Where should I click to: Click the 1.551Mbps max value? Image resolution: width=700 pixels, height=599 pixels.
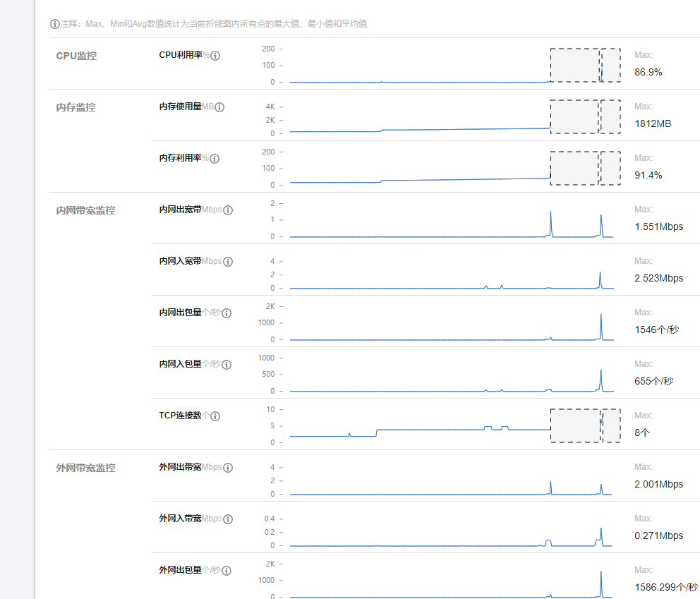tap(659, 226)
